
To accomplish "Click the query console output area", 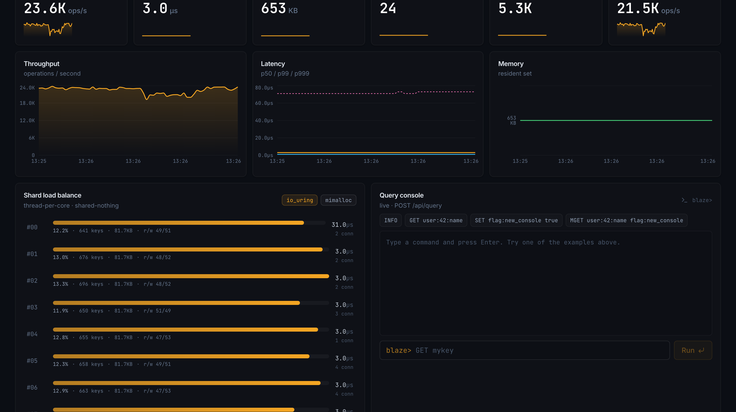I will pyautogui.click(x=545, y=283).
